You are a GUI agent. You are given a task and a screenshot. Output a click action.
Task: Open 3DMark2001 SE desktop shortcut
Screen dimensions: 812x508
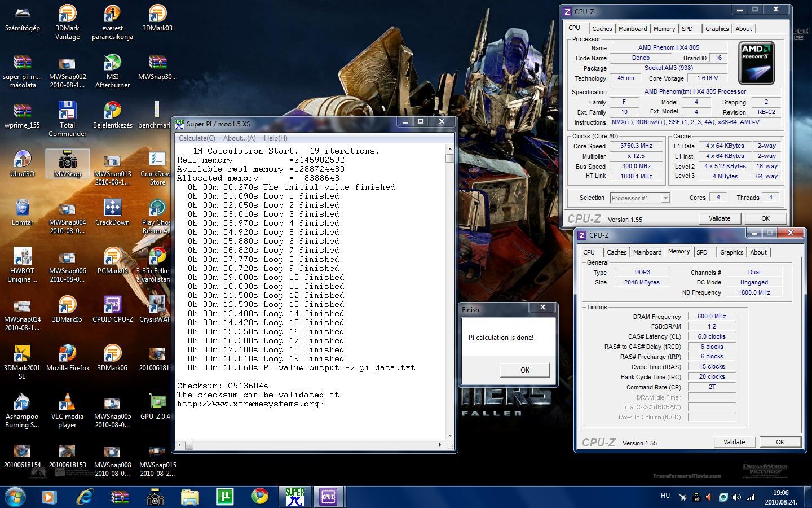pos(22,362)
